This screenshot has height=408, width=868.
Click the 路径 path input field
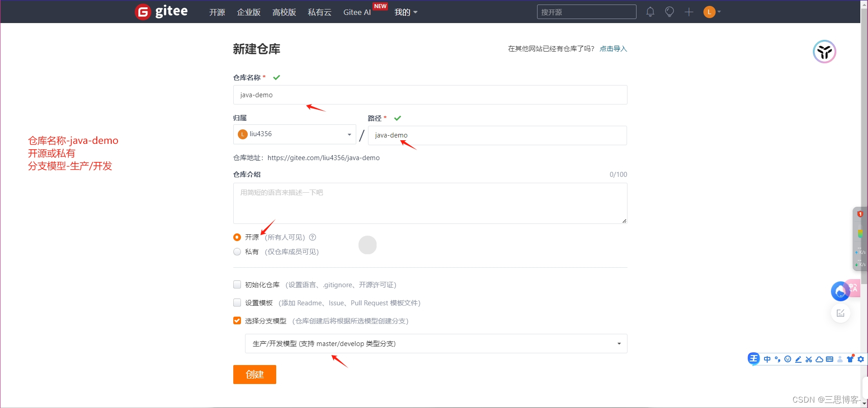click(x=497, y=135)
